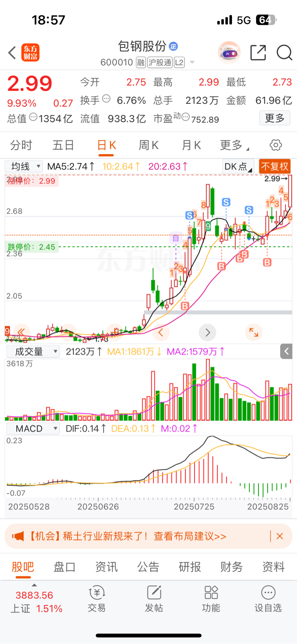Tap the blue 企 badge beside stock name
297x644 pixels.
pos(173,46)
